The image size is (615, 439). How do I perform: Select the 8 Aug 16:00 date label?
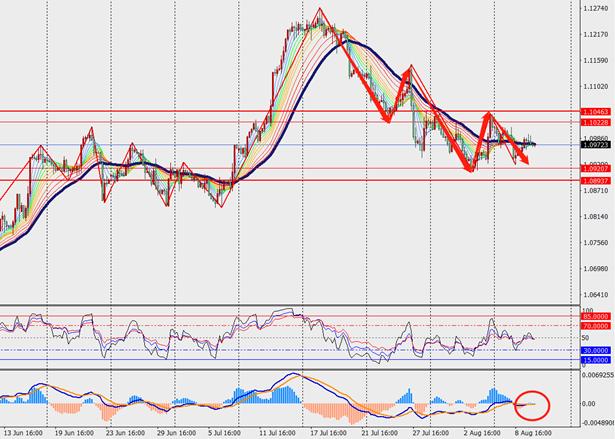pyautogui.click(x=535, y=434)
